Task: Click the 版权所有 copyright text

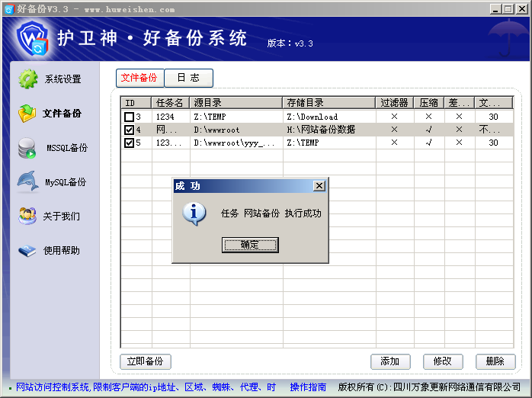Action: tap(429, 387)
